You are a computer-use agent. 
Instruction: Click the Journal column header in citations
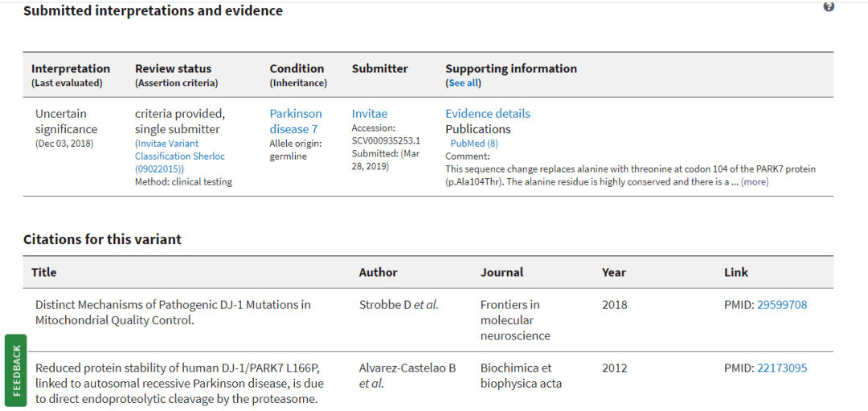click(502, 272)
